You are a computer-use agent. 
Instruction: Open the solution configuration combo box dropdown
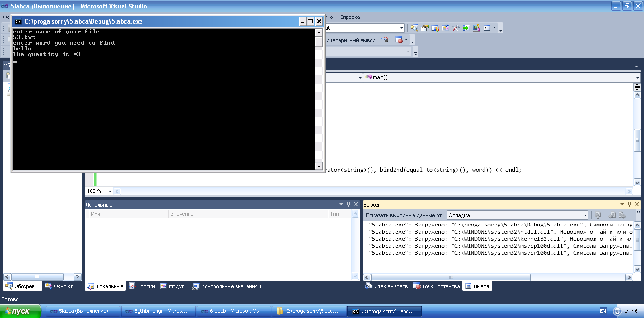point(402,28)
